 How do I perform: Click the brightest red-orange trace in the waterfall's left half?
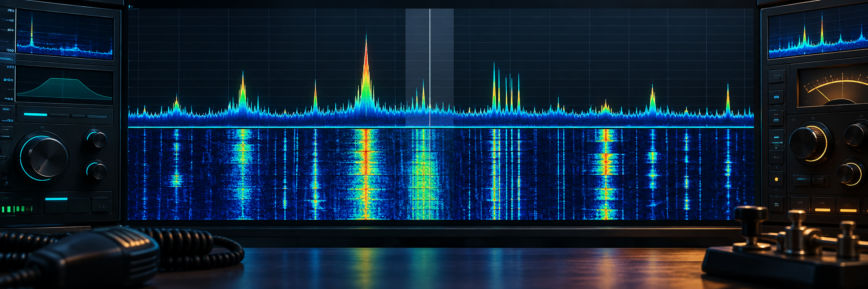coord(366,174)
